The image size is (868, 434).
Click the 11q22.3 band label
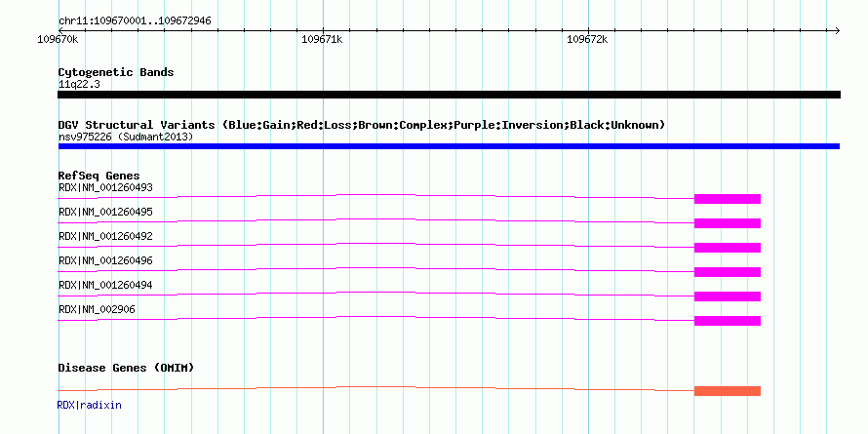click(79, 85)
